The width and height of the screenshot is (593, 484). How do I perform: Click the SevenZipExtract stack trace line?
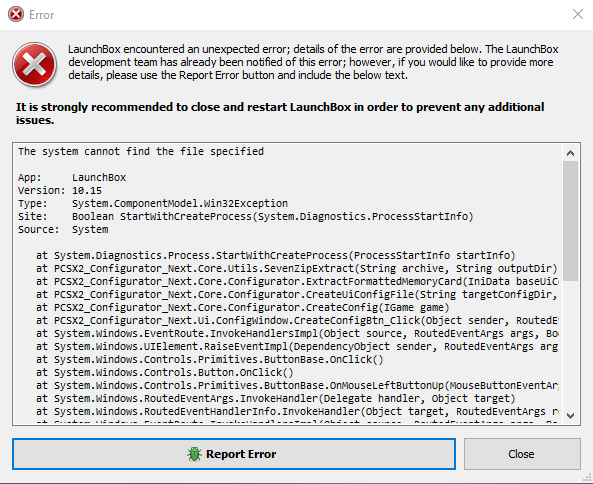pos(296,268)
